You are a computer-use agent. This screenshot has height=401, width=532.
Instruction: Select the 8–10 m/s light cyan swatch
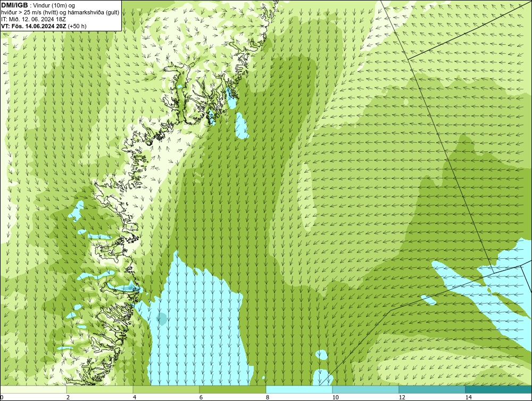click(x=299, y=389)
